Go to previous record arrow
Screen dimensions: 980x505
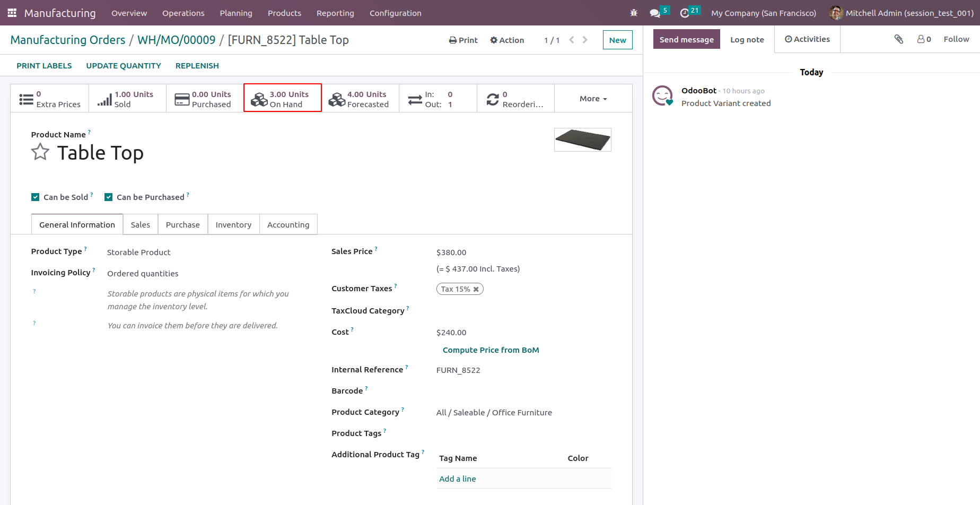[572, 40]
